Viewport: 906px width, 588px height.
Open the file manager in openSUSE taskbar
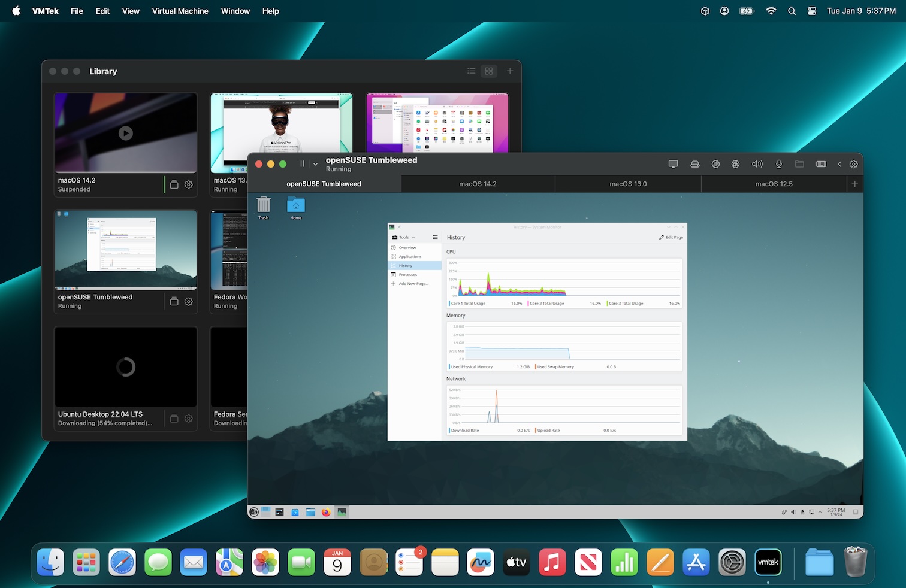(310, 512)
